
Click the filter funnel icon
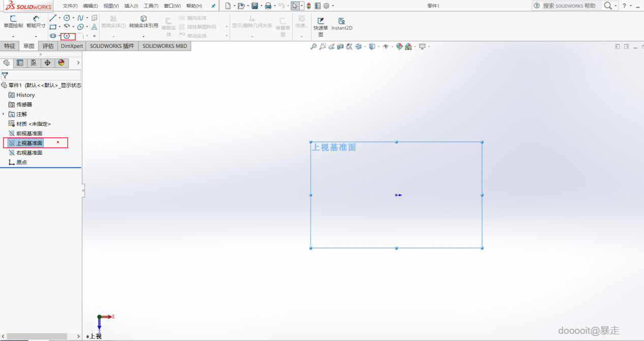tap(5, 75)
